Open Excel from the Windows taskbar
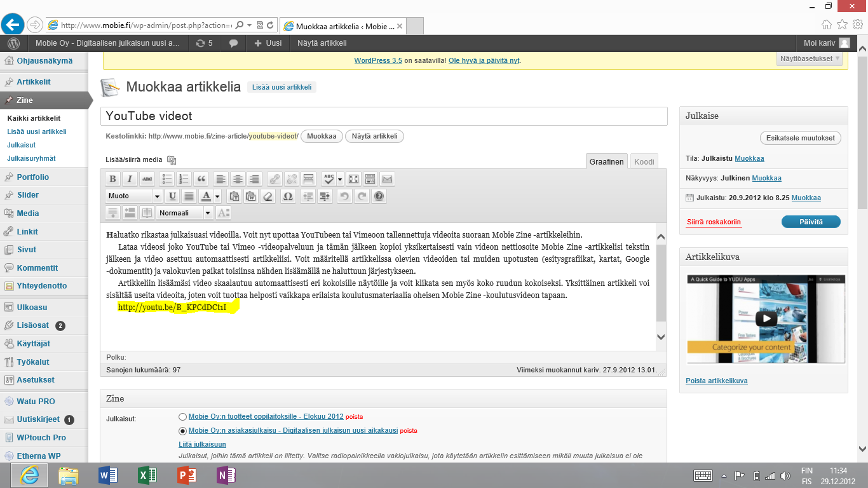Viewport: 868px width, 488px height. [147, 475]
